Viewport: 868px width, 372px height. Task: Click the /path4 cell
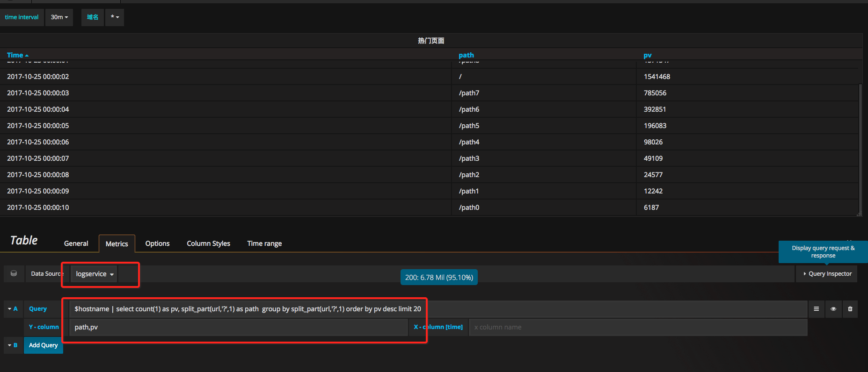coord(469,142)
